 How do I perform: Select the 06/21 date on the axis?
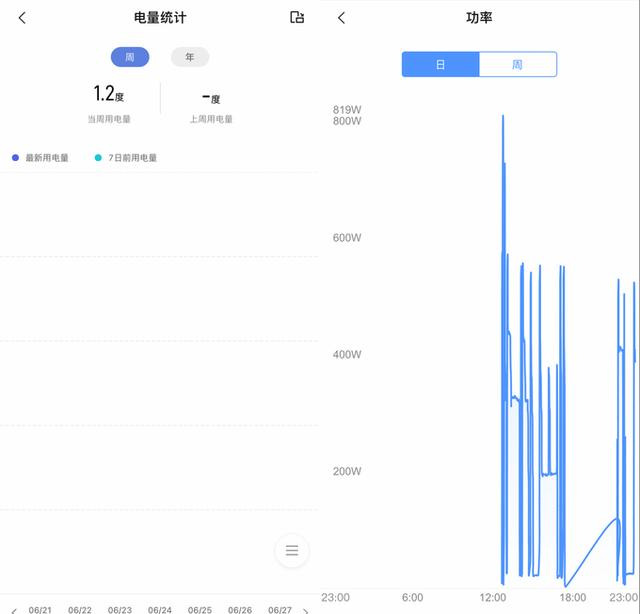(40, 610)
